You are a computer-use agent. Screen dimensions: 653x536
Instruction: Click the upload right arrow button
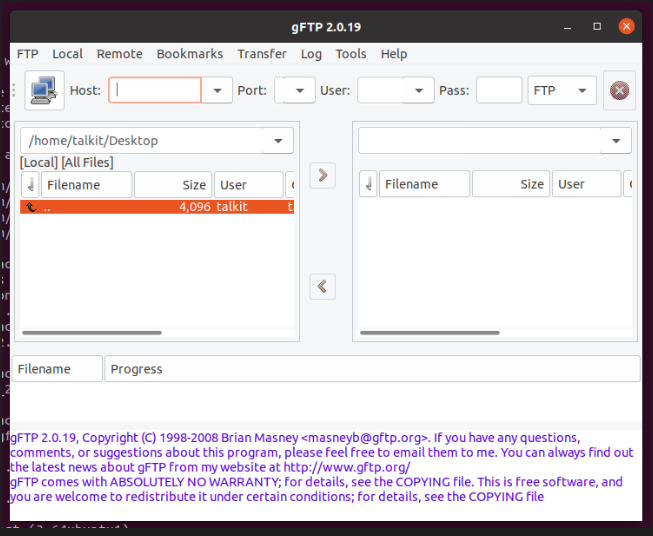pyautogui.click(x=322, y=175)
